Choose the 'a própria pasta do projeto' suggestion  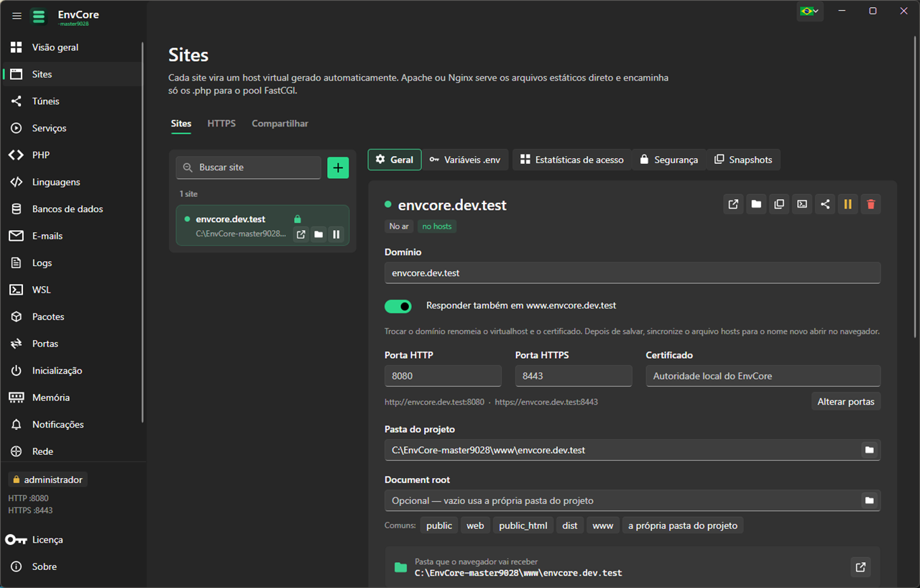click(683, 525)
